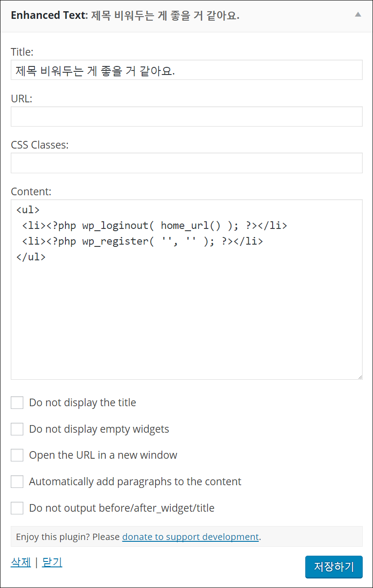This screenshot has width=373, height=588.
Task: Click the CSS Classes input box
Action: point(186,163)
